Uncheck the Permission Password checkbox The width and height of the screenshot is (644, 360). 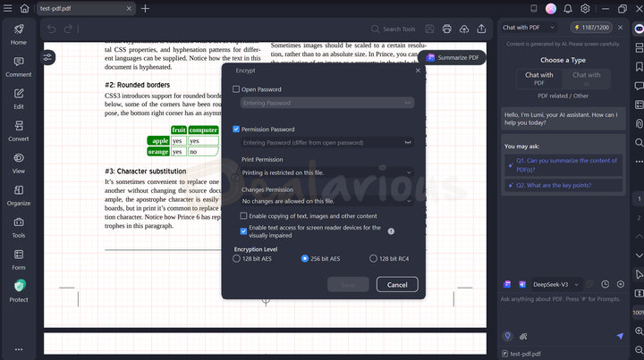236,129
